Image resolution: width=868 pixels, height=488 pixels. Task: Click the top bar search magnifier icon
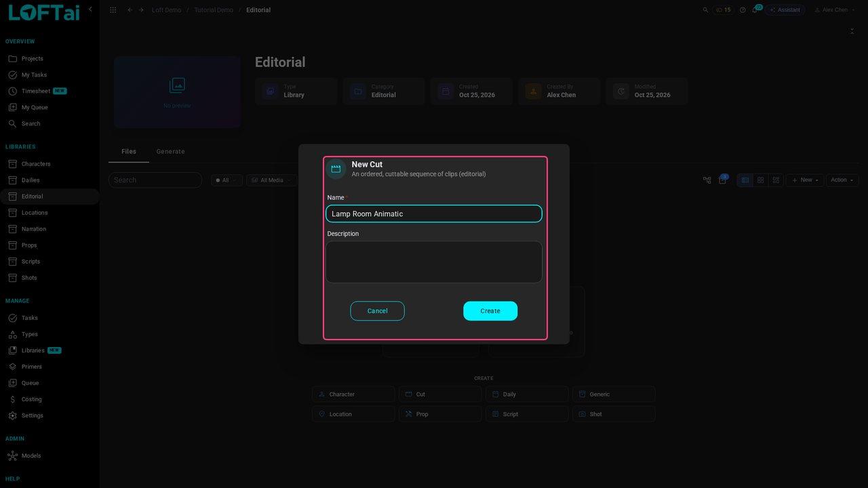(x=705, y=10)
